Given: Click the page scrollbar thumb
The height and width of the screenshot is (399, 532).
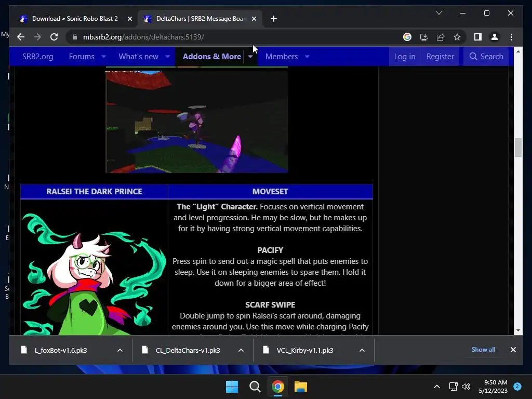Looking at the screenshot, I should click(x=518, y=148).
